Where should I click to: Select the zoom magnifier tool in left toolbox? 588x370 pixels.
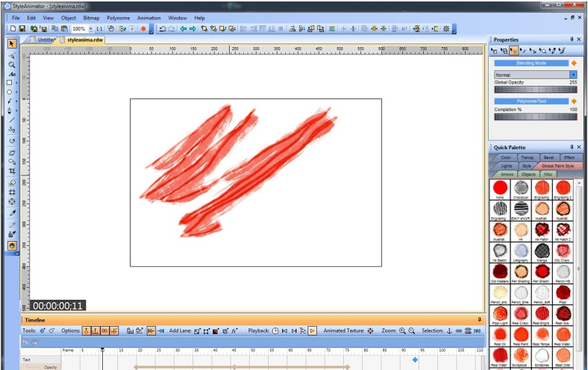click(12, 65)
